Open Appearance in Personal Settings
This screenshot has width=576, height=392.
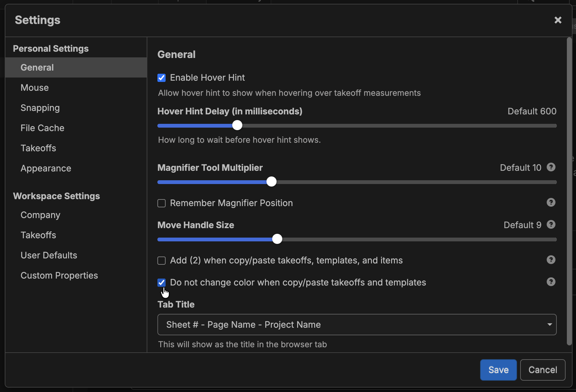click(x=46, y=168)
